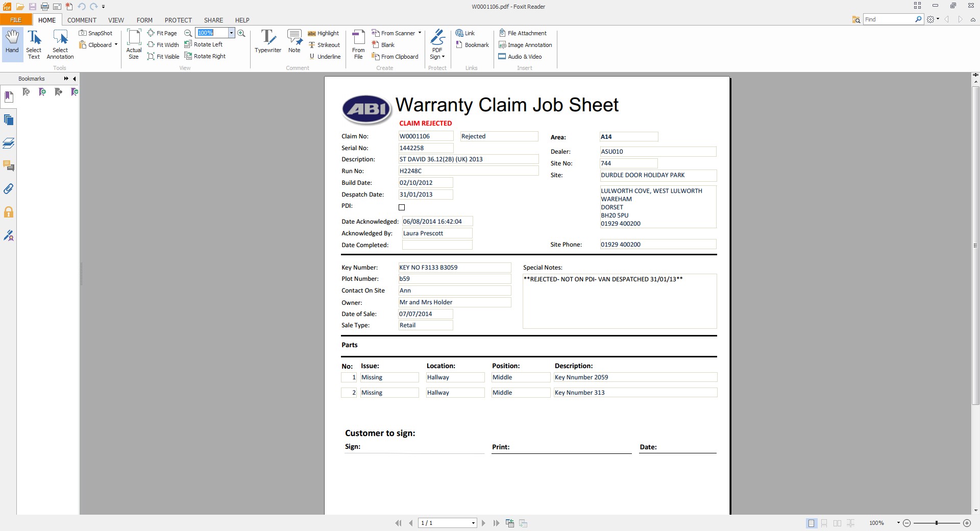The height and width of the screenshot is (531, 980).
Task: Open the zoom percentage dropdown
Action: (x=231, y=33)
